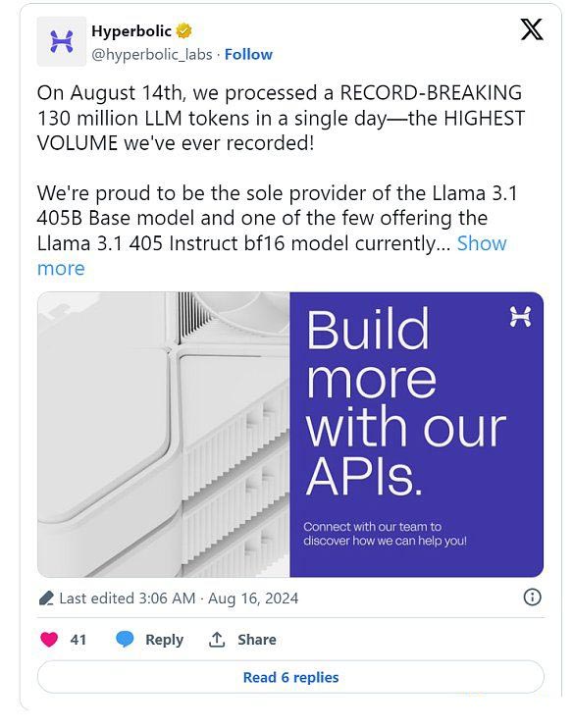
Task: Click the X logo icon
Action: point(532,29)
